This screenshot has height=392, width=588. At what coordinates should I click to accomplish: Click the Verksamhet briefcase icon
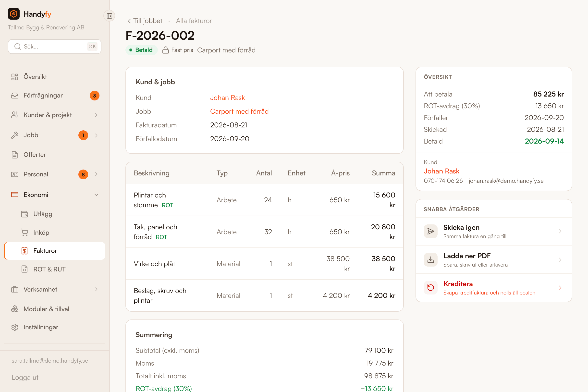point(15,290)
